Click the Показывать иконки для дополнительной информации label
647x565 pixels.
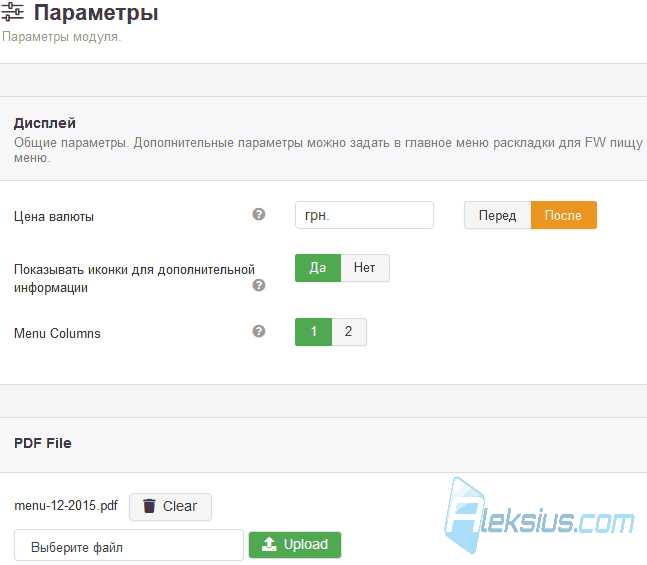point(134,279)
